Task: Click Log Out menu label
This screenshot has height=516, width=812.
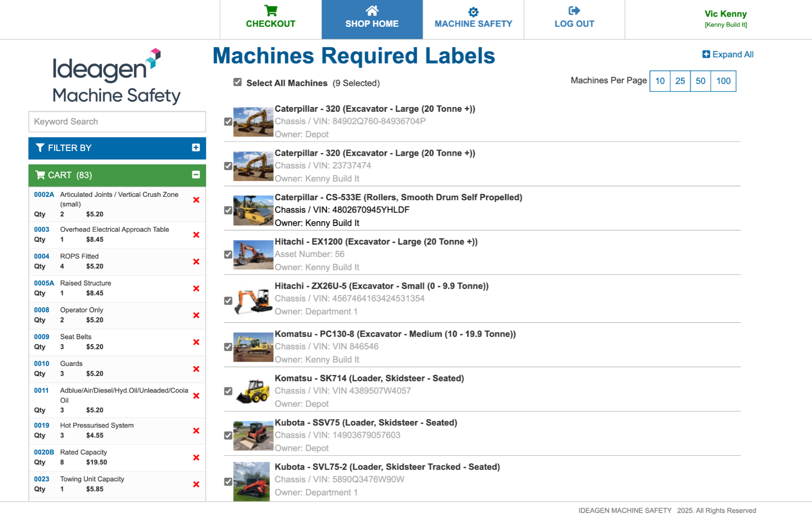Action: (x=574, y=24)
